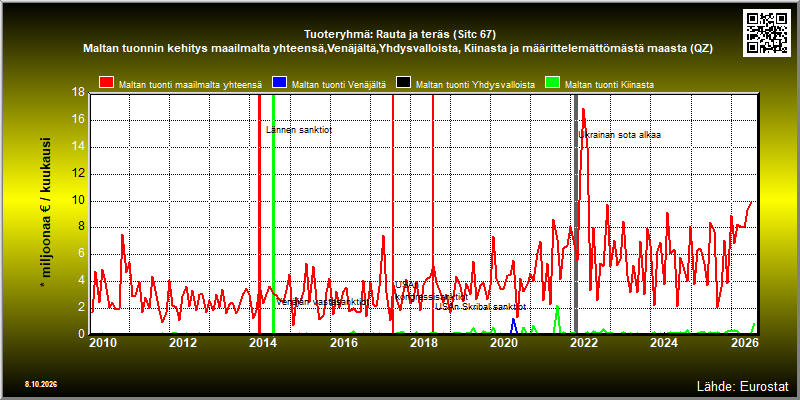Click the y-axis value 8
The width and height of the screenshot is (800, 400).
(x=81, y=228)
